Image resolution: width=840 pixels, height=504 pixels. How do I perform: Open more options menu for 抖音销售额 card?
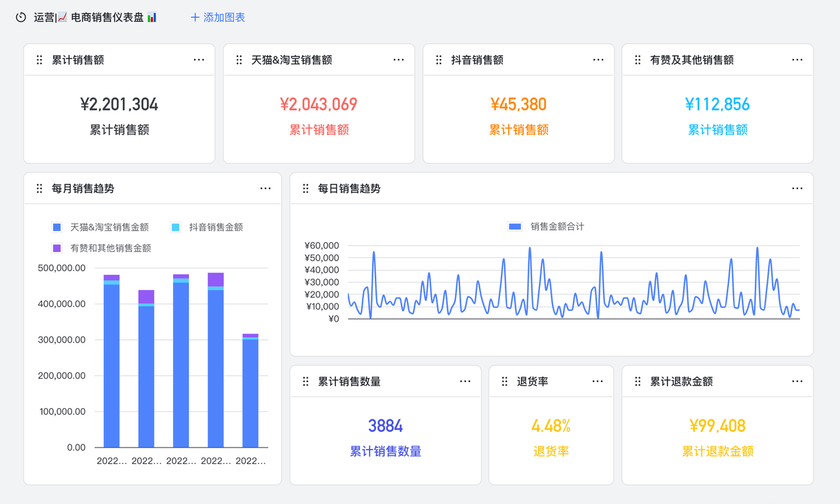coord(598,60)
